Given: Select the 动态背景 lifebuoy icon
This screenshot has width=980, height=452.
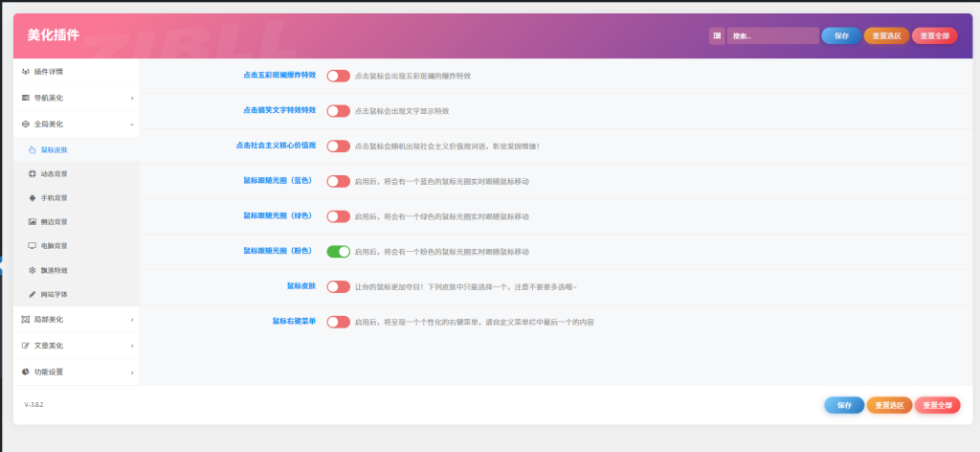Looking at the screenshot, I should [x=33, y=174].
